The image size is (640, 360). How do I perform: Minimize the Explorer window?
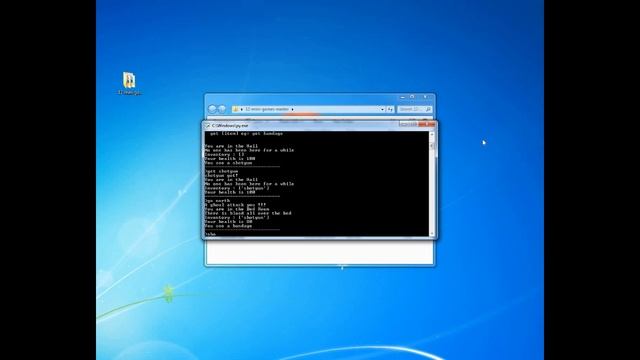pyautogui.click(x=402, y=97)
